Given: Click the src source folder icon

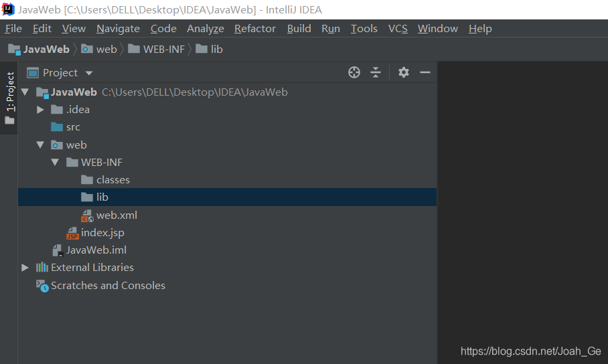Looking at the screenshot, I should tap(57, 127).
